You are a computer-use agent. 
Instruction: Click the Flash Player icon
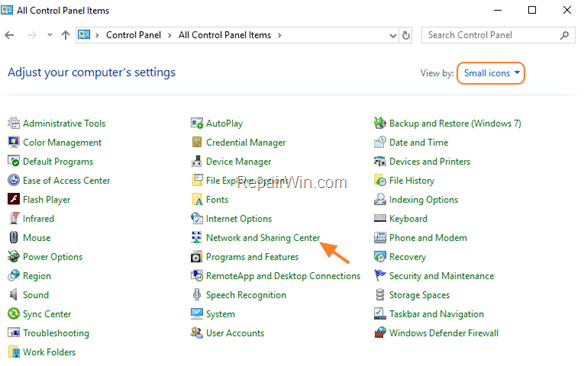(x=14, y=199)
